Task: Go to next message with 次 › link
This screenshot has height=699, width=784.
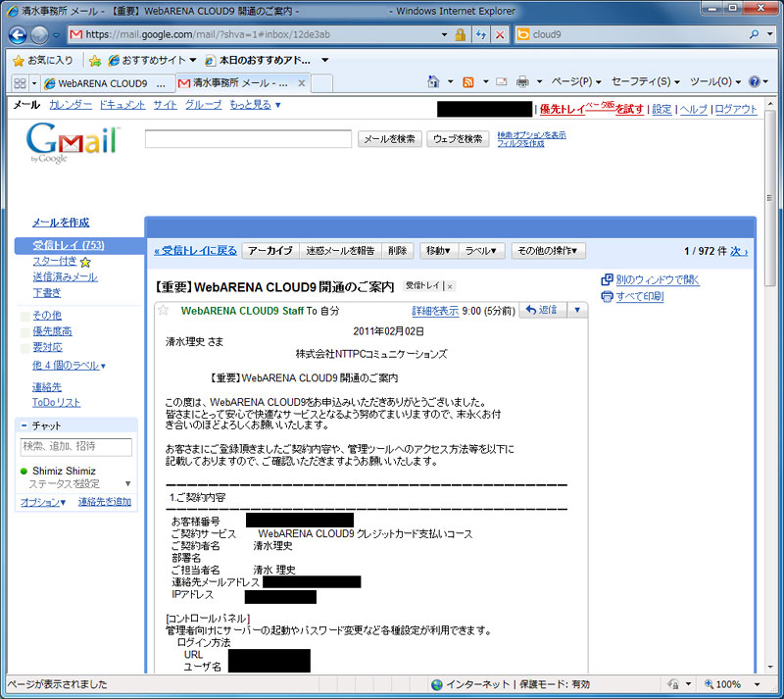Action: [x=739, y=251]
